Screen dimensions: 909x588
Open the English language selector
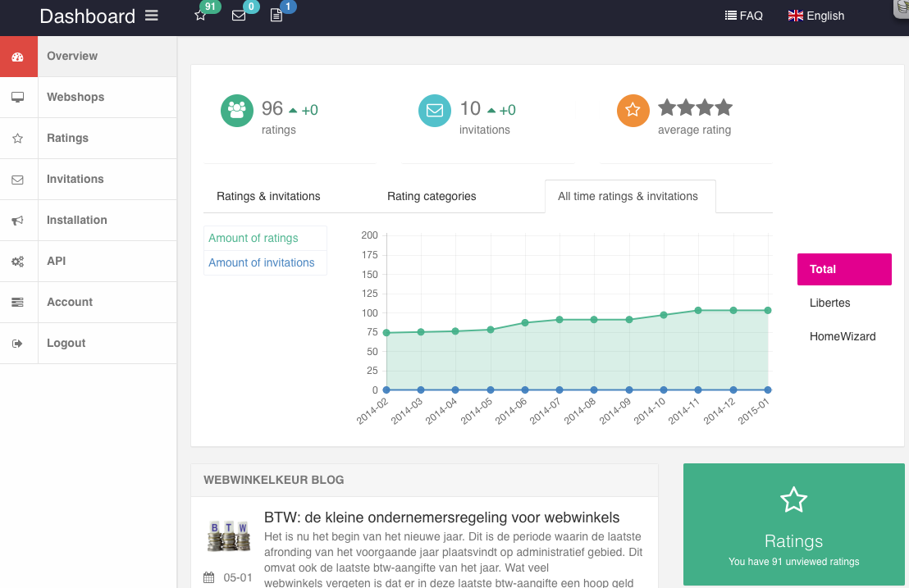(816, 16)
